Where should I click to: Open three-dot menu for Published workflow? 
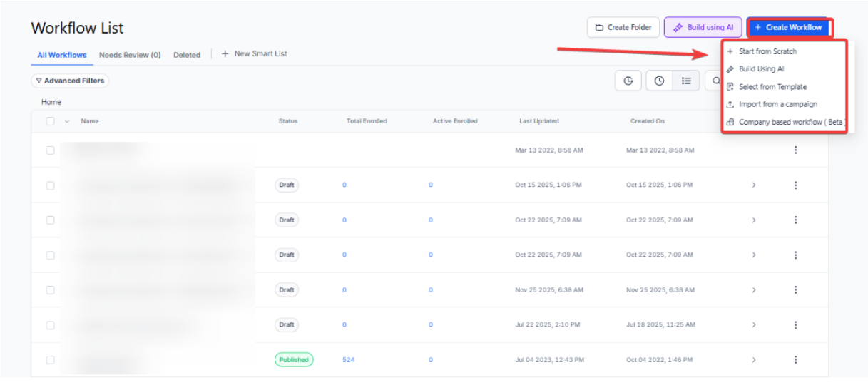(795, 360)
